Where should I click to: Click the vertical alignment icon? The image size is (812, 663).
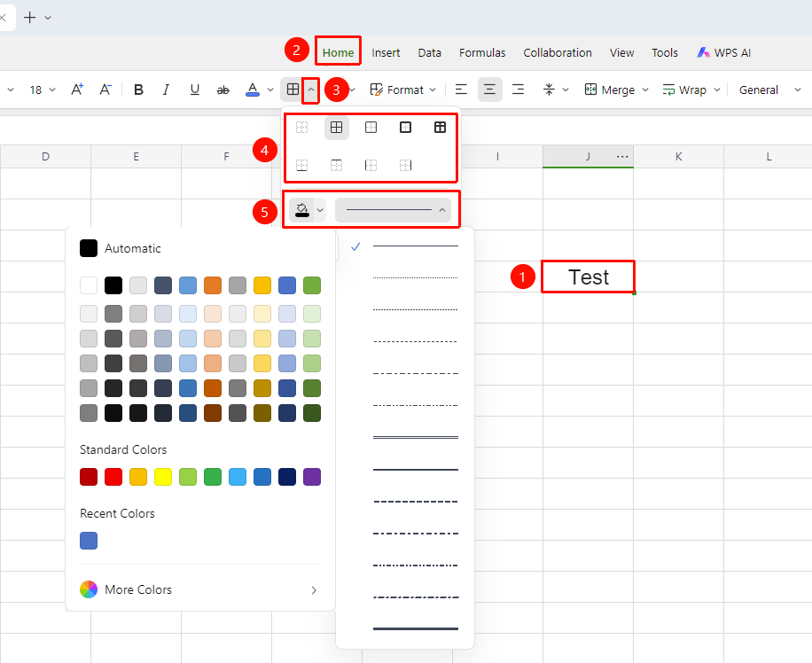[x=549, y=90]
